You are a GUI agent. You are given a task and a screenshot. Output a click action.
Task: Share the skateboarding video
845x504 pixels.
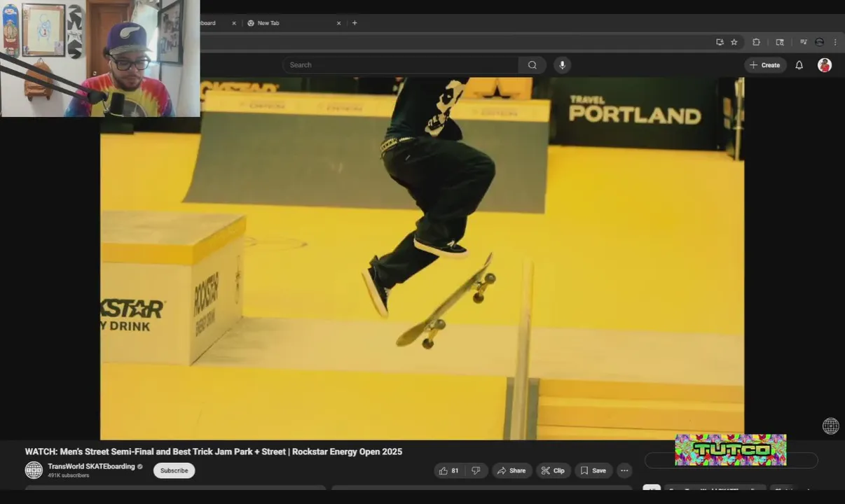(x=511, y=470)
